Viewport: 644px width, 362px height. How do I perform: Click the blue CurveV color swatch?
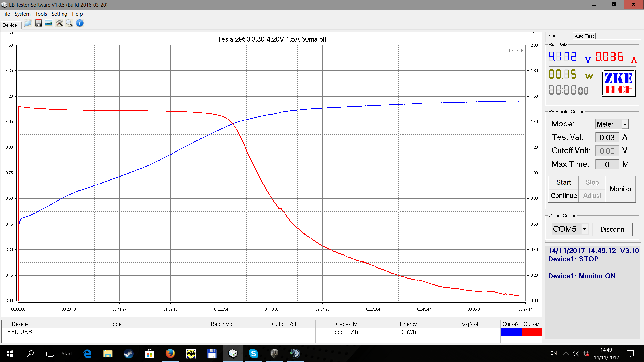(x=511, y=332)
